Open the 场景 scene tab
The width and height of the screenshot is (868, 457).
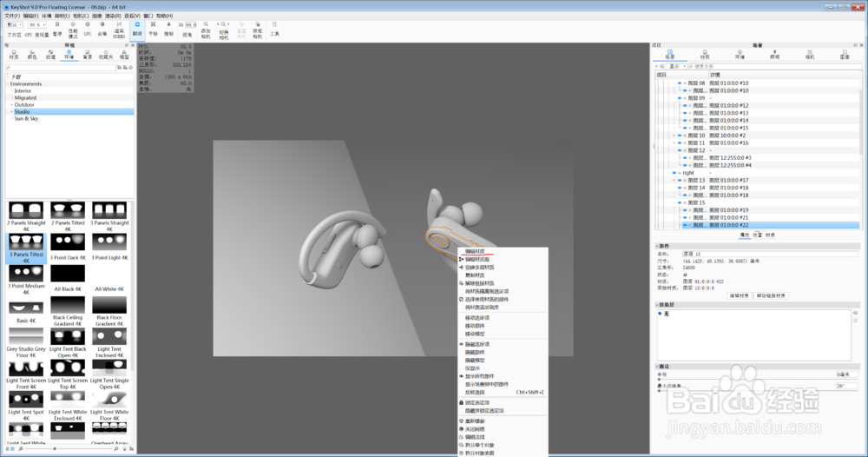click(670, 54)
